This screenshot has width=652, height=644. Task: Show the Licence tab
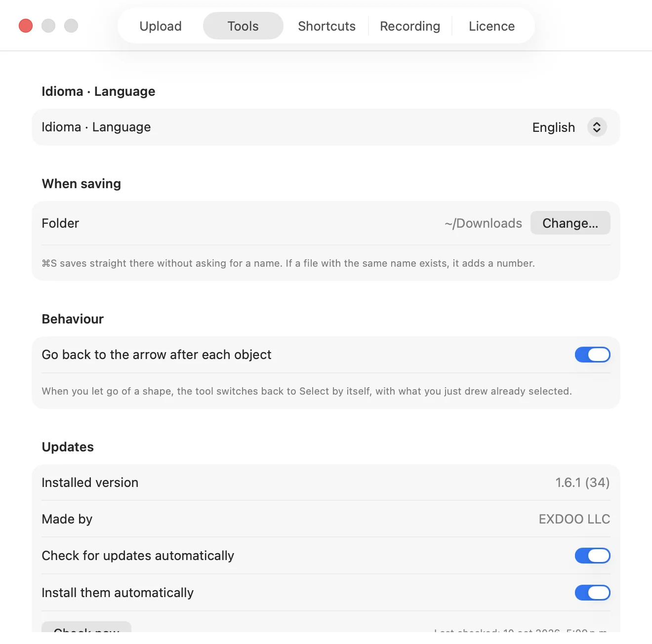coord(492,26)
